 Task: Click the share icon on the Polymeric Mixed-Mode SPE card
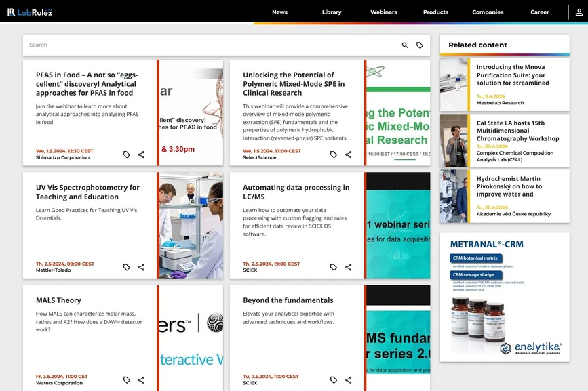348,154
